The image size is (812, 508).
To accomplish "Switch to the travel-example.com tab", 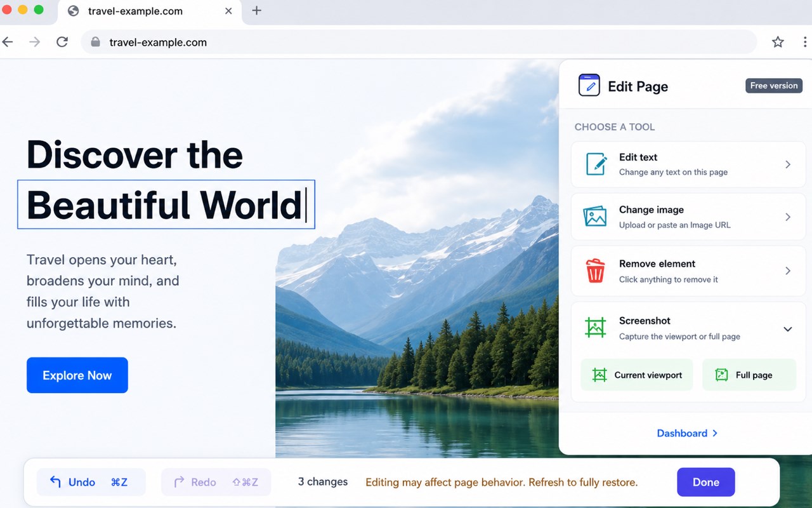I will click(x=150, y=11).
